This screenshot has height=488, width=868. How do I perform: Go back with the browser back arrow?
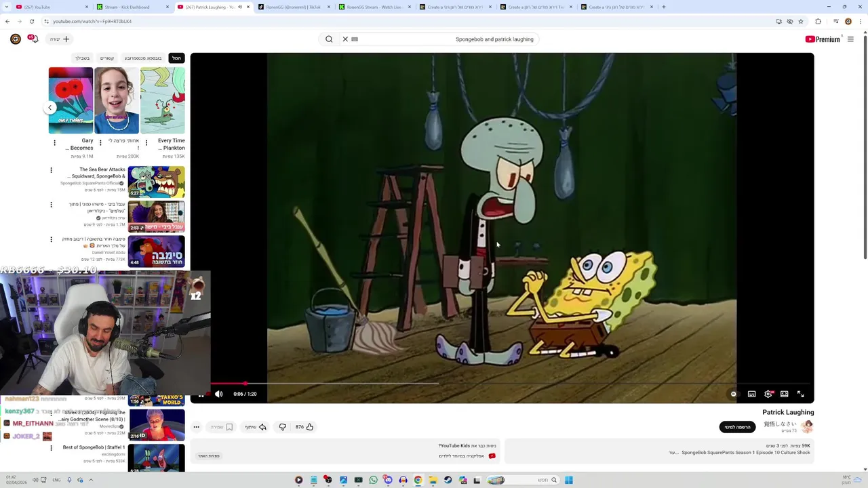pyautogui.click(x=7, y=22)
